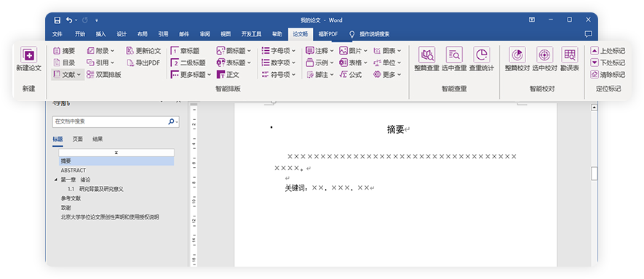Click the 操作说明搜索 tell-me search box
Image resolution: width=644 pixels, height=279 pixels.
click(370, 34)
